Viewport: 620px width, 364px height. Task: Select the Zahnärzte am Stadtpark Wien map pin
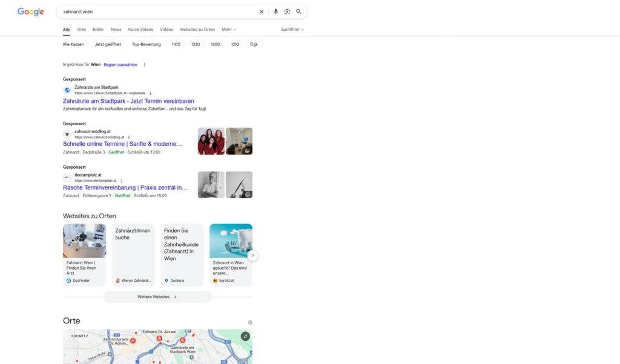tap(182, 340)
